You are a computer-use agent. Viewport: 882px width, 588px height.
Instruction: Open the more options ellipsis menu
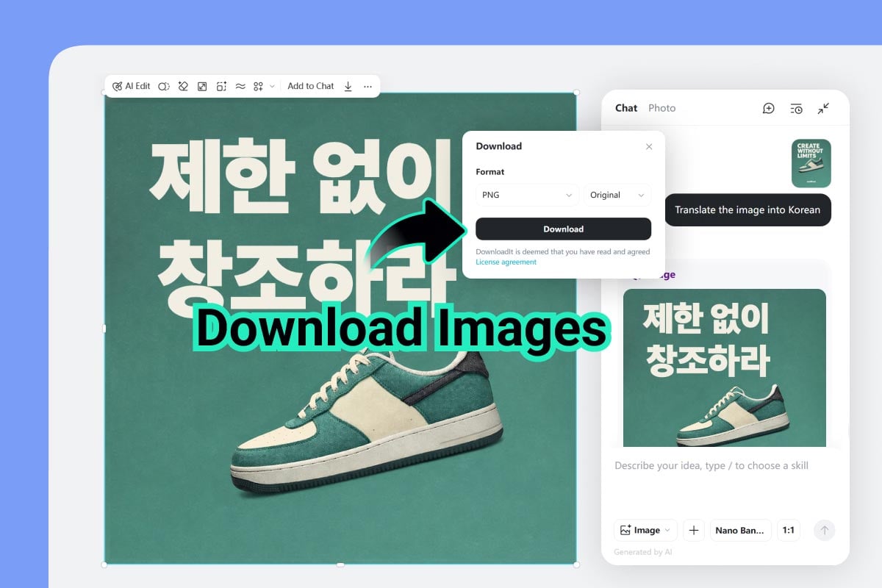click(x=366, y=86)
